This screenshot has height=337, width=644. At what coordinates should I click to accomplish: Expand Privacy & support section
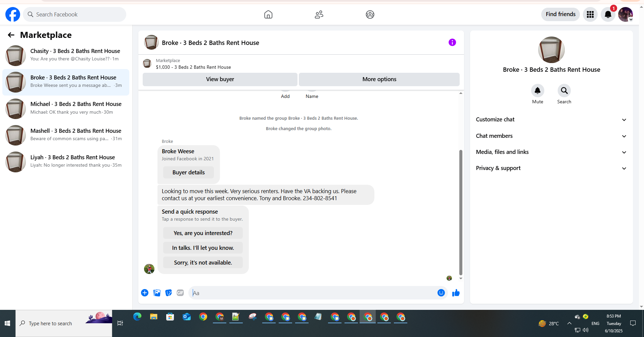pos(551,168)
